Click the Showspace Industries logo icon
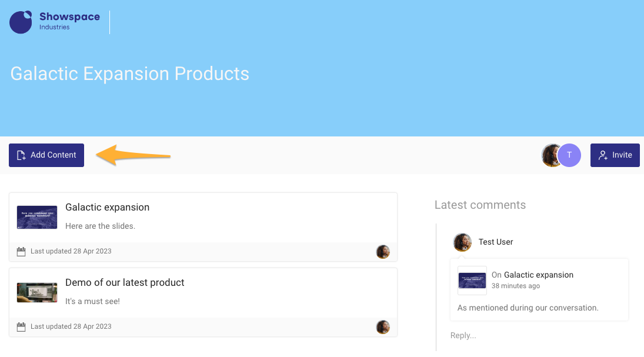 pos(21,22)
